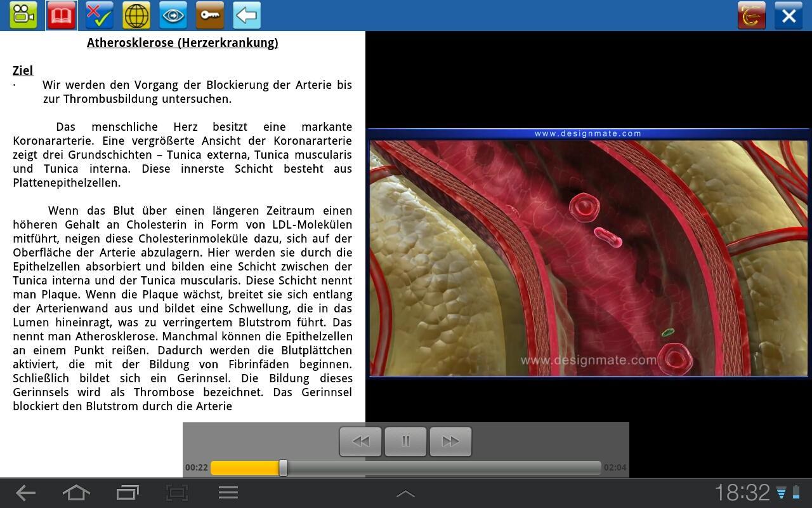
Task: Click the red swirl logo icon
Action: coord(752,15)
